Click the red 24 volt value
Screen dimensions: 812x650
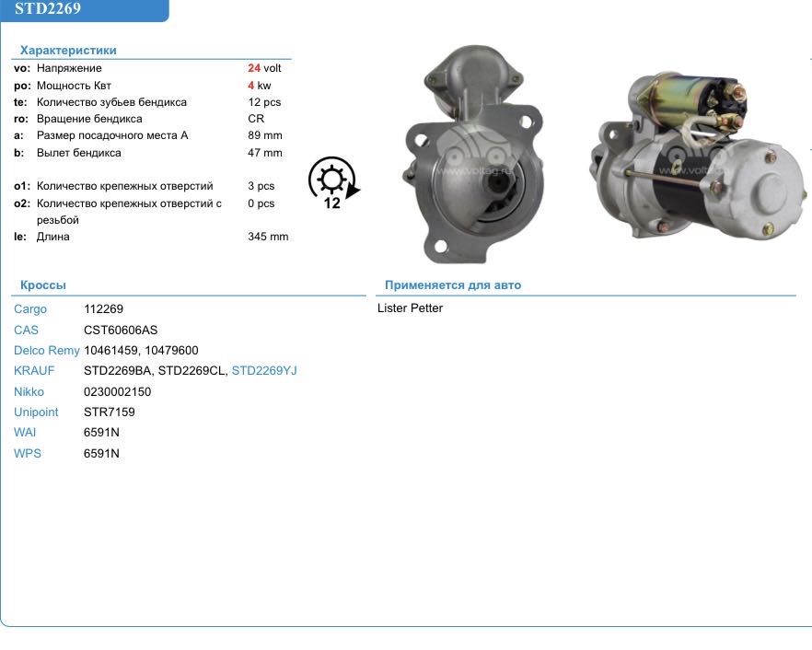click(x=254, y=68)
